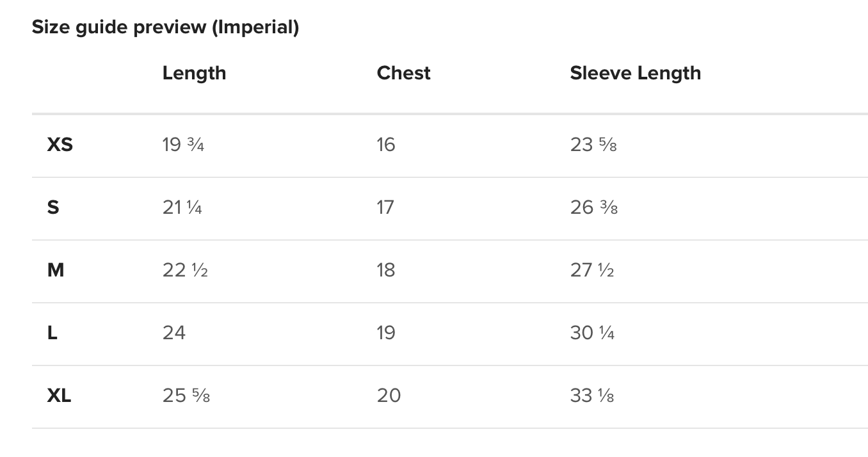Click the Chest column header
868x457 pixels.
(x=403, y=73)
